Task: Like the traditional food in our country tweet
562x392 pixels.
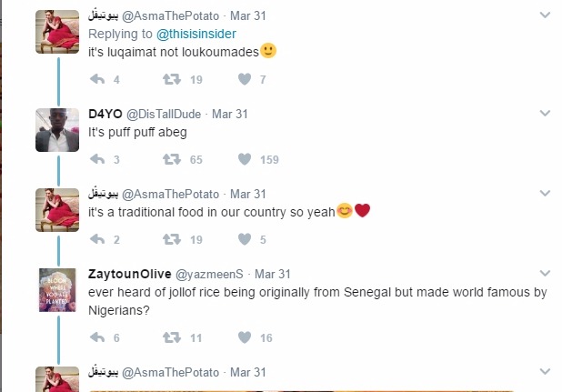Action: pyautogui.click(x=244, y=239)
